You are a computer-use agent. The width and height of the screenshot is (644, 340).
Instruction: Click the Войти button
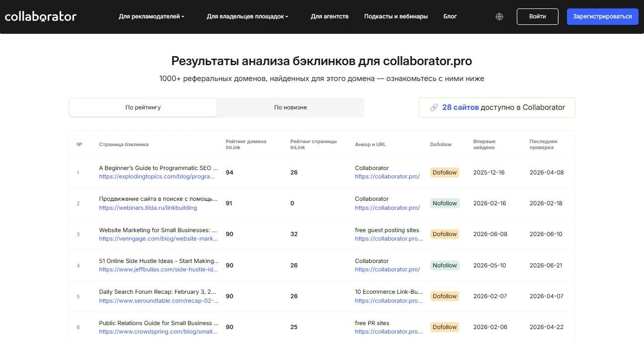coord(538,16)
